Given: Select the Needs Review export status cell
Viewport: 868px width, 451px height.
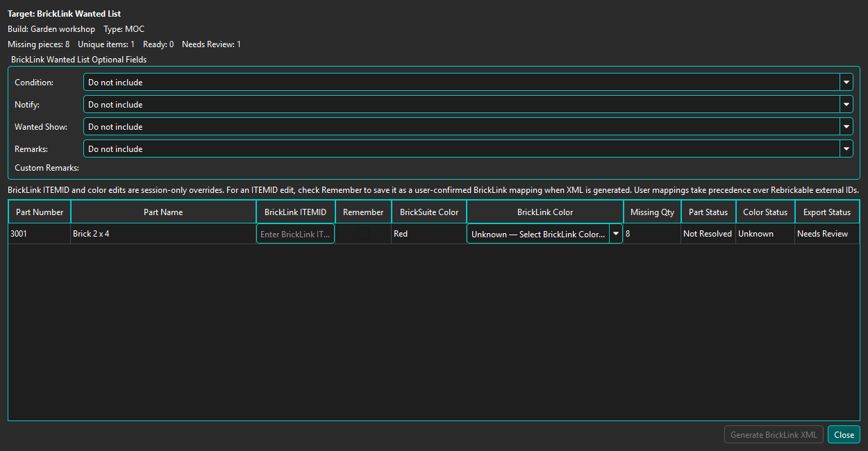Looking at the screenshot, I should [827, 234].
